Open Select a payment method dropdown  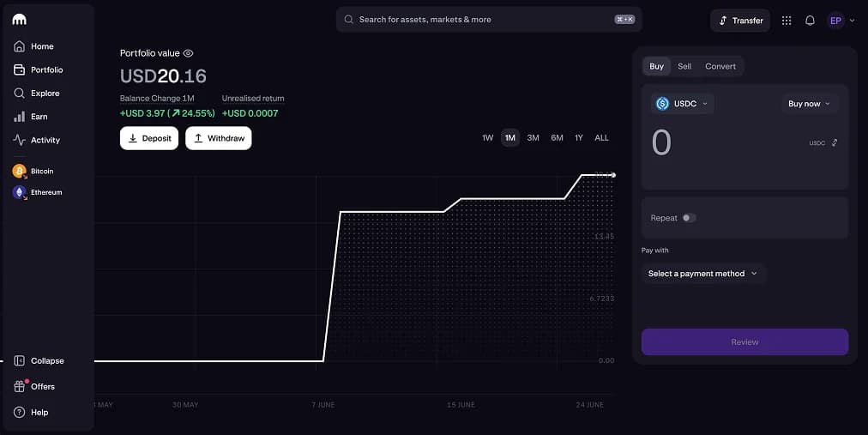703,274
